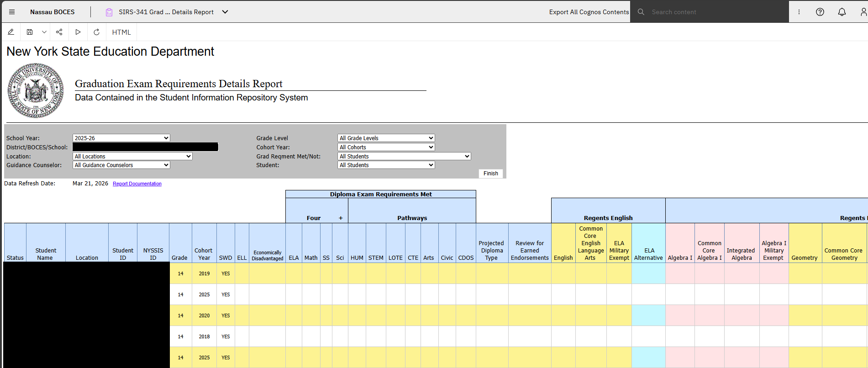This screenshot has height=368, width=868.
Task: Click cohort year 2018 cell
Action: 204,336
